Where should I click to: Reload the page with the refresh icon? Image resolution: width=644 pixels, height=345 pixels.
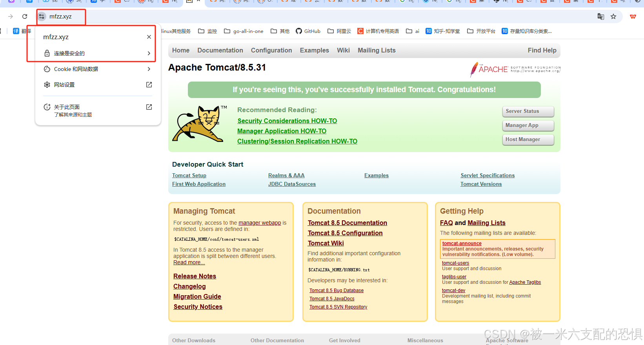pos(25,16)
